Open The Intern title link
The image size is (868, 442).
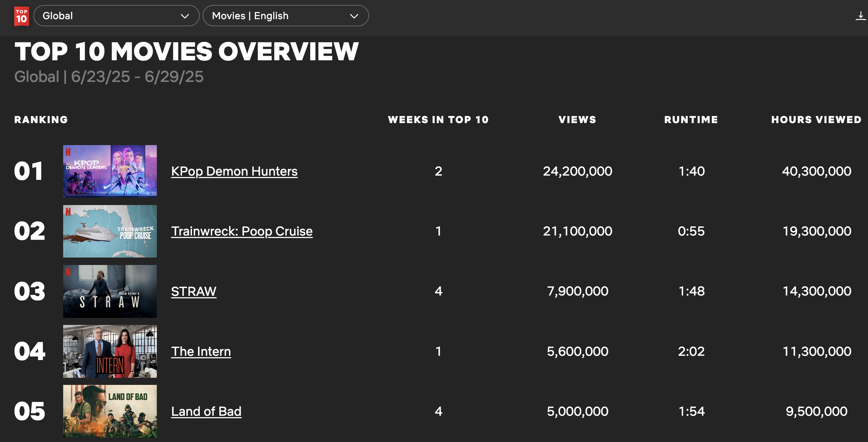click(201, 352)
